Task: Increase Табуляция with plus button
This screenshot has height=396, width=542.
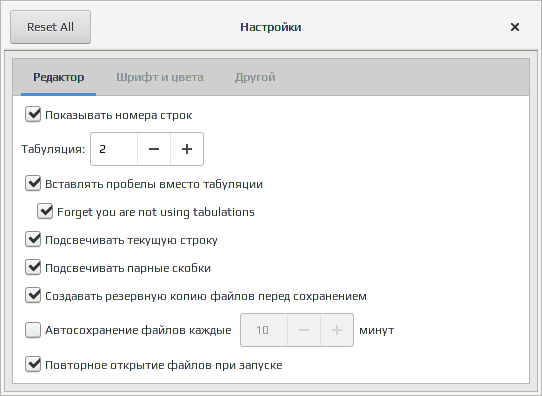Action: [187, 149]
